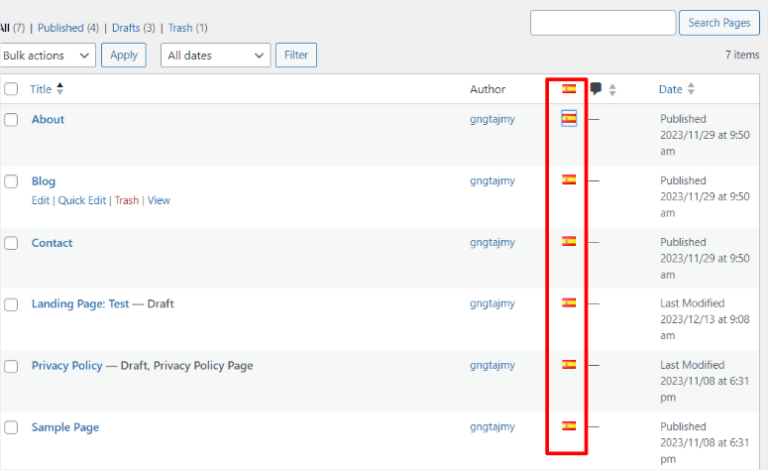The height and width of the screenshot is (470, 768).
Task: Select the Contact page checkbox
Action: 11,243
